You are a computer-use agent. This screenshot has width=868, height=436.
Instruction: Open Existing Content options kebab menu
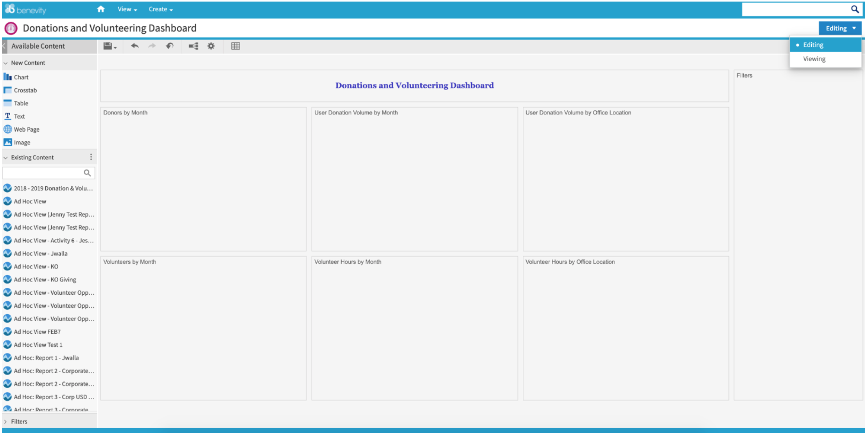[91, 157]
